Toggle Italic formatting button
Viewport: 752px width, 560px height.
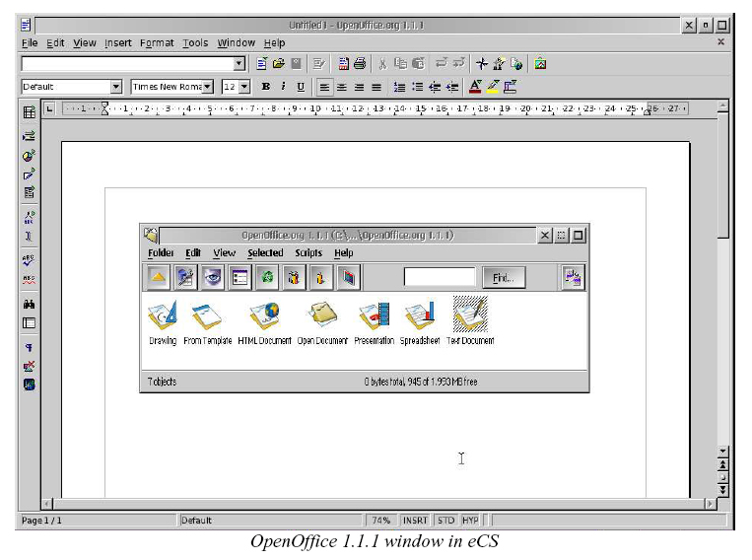coord(283,87)
